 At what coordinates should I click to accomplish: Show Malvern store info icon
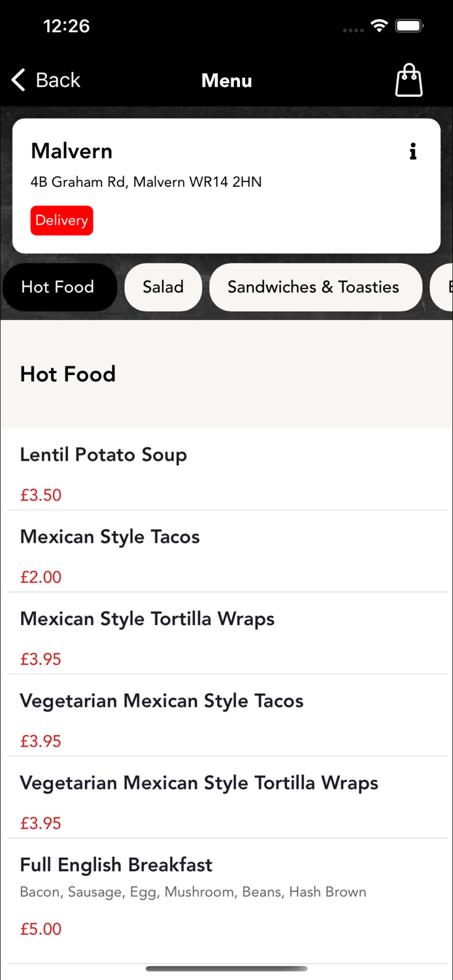coord(412,152)
